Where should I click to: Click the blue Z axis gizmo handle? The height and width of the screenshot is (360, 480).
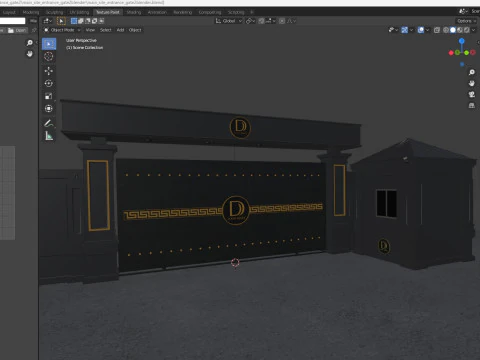coord(462,41)
